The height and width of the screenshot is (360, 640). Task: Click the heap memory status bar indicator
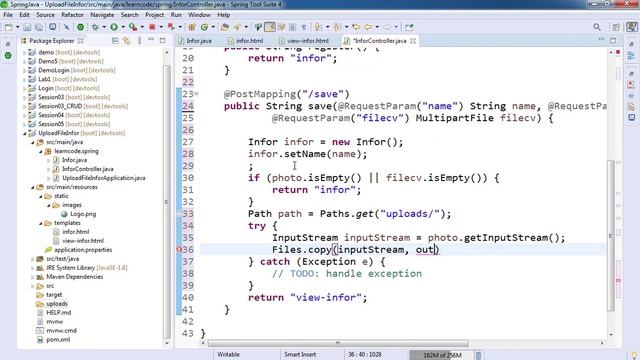[x=442, y=355]
